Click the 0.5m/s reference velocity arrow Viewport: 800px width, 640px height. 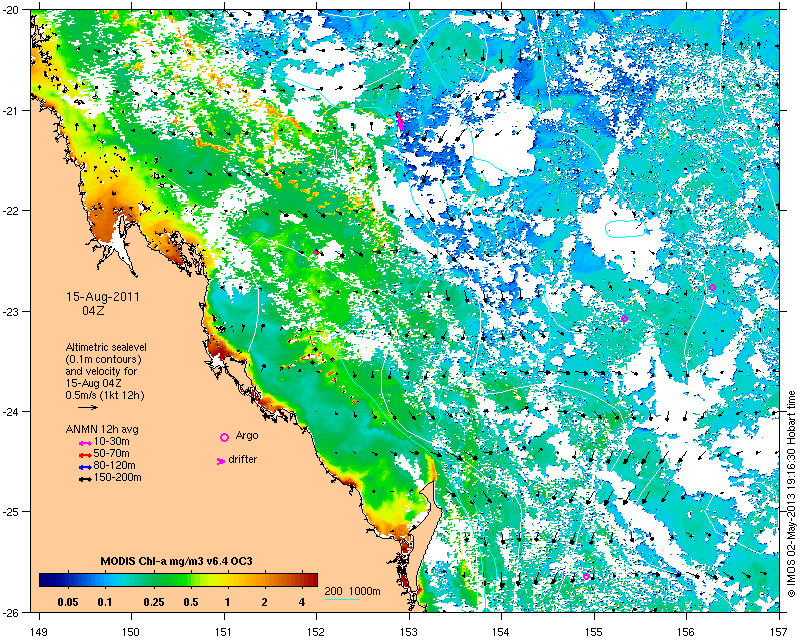(x=88, y=407)
